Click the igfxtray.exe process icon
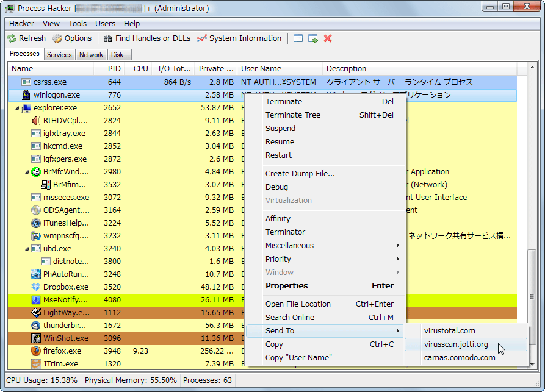 pyautogui.click(x=36, y=134)
